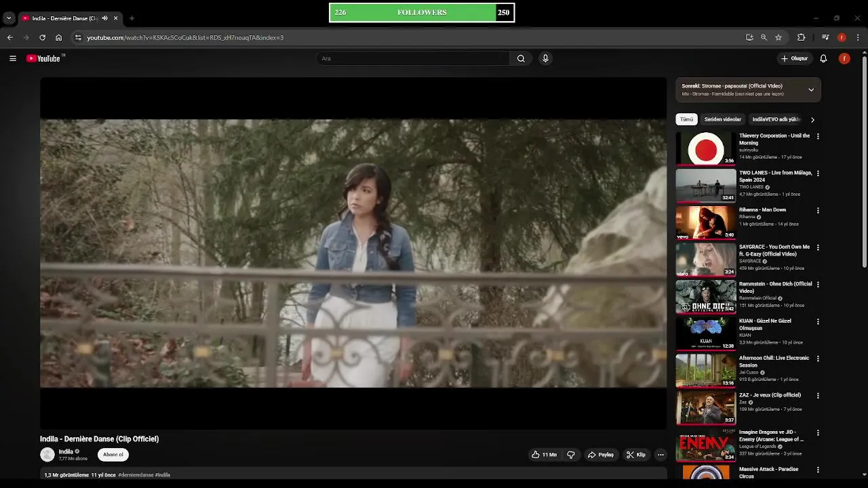Screen dimensions: 868x488
Task: Open SAYGRACE You Don't Own Me thumbnail
Action: tap(706, 260)
